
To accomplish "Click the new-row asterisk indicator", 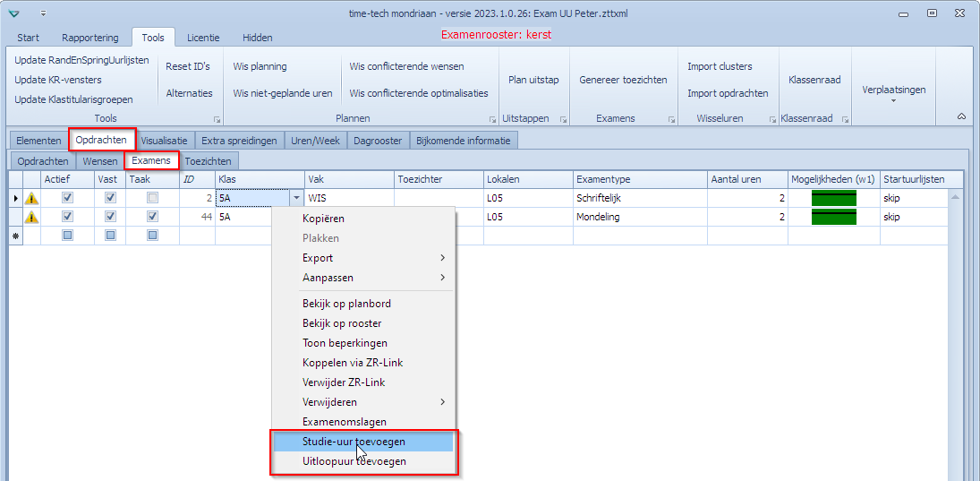I will coord(15,236).
